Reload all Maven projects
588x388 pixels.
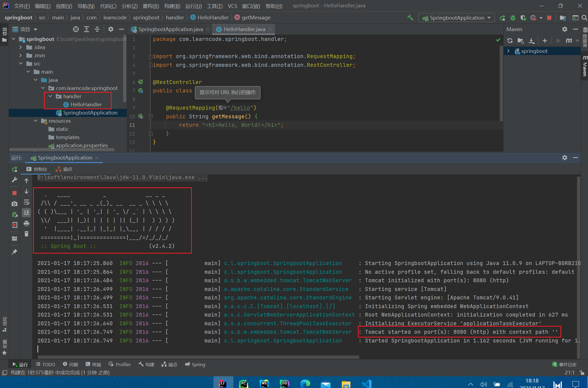(510, 41)
